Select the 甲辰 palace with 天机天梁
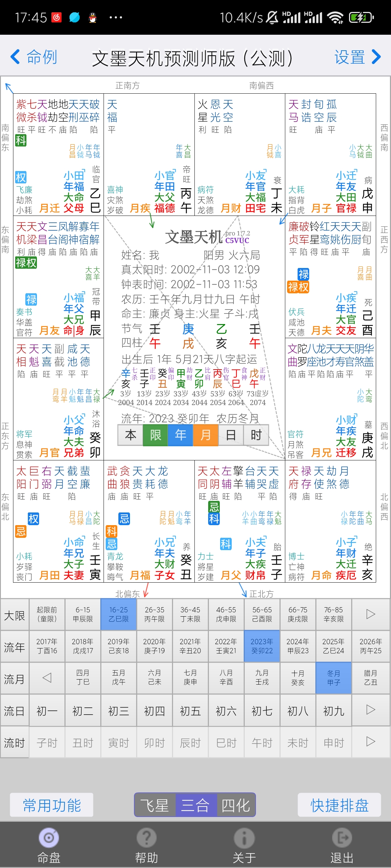 pos(59,277)
